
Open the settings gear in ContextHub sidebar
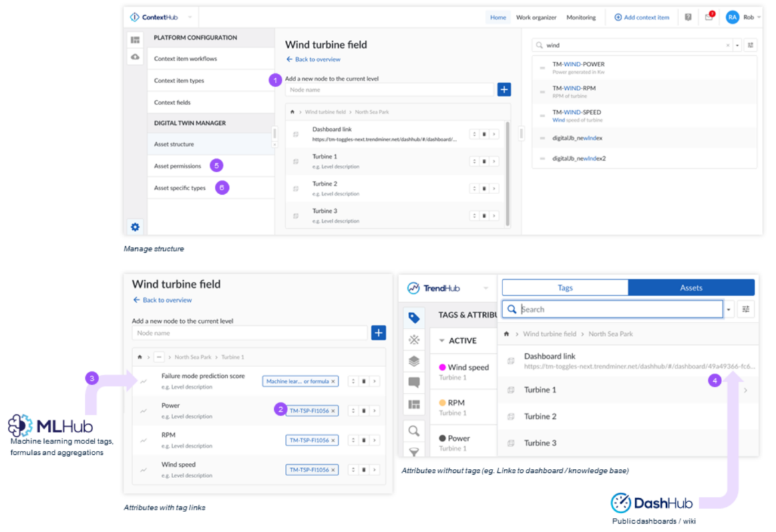point(135,227)
